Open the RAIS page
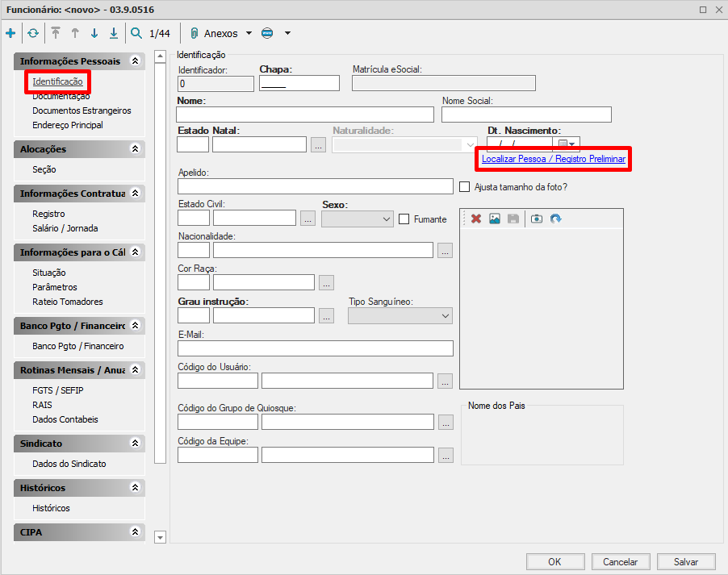The height and width of the screenshot is (575, 728). (x=42, y=405)
